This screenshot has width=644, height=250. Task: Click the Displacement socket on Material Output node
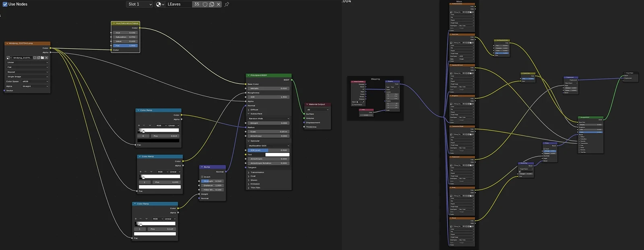(304, 123)
